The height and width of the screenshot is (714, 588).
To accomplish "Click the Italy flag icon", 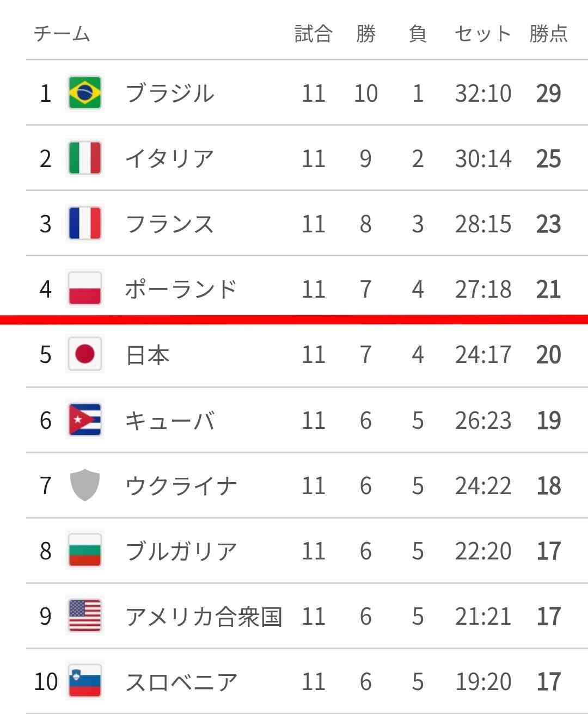I will click(x=85, y=158).
